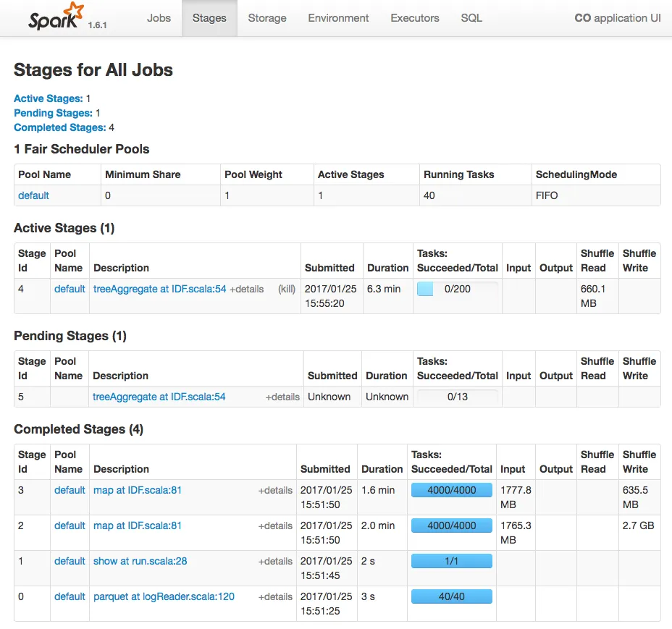
Task: Switch to the Storage tab
Action: (x=267, y=18)
